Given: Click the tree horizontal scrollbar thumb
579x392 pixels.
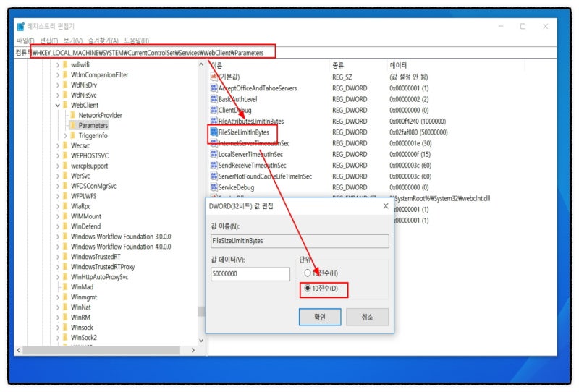Looking at the screenshot, I should (x=101, y=350).
